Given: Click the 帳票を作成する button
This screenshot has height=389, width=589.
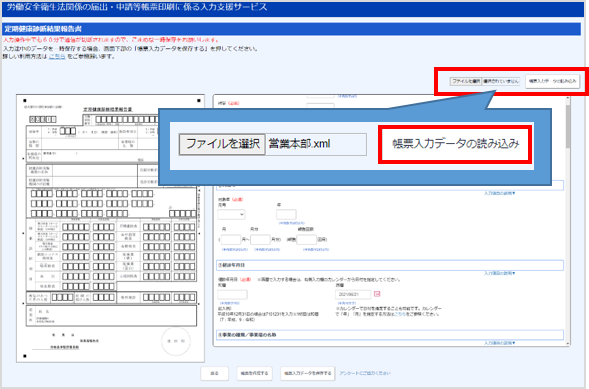Looking at the screenshot, I should point(254,374).
